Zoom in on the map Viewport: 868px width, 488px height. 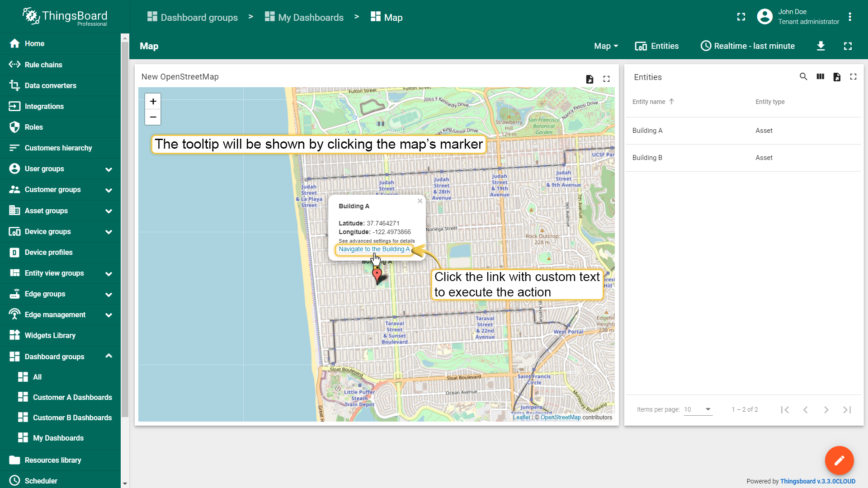153,101
